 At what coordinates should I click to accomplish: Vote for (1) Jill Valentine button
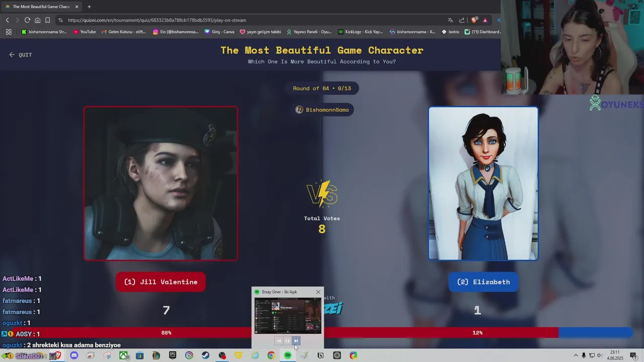160,282
